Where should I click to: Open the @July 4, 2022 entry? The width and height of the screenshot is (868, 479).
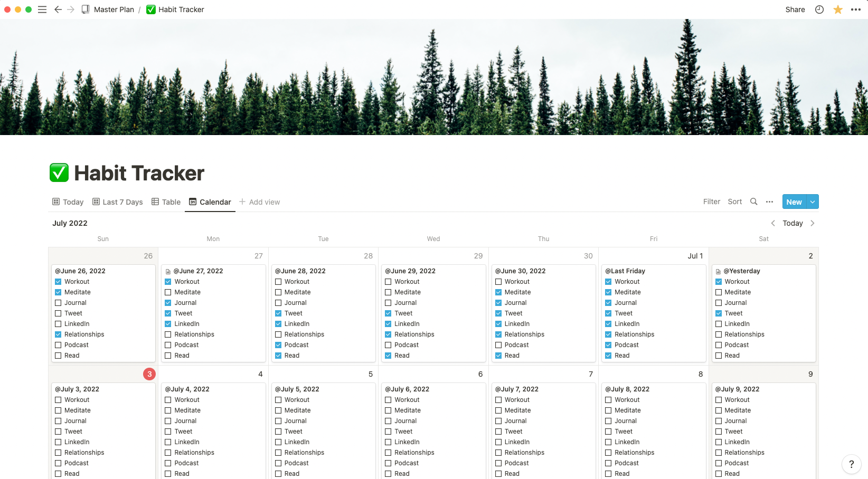pos(187,389)
